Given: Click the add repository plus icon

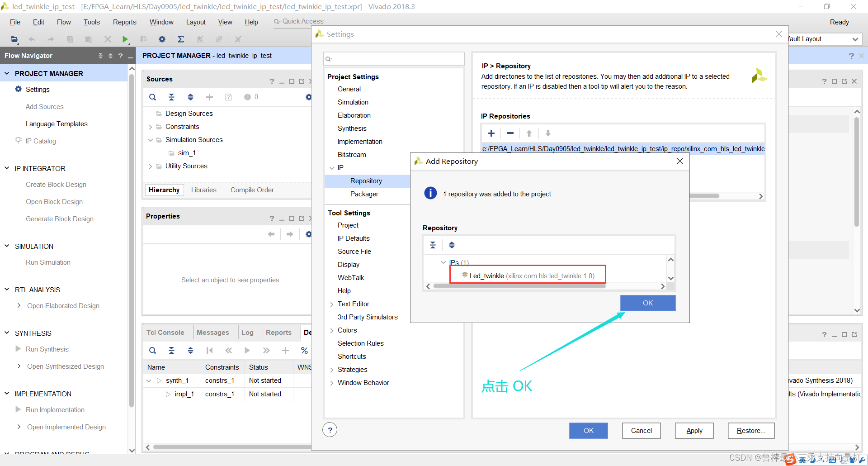Looking at the screenshot, I should pyautogui.click(x=491, y=133).
